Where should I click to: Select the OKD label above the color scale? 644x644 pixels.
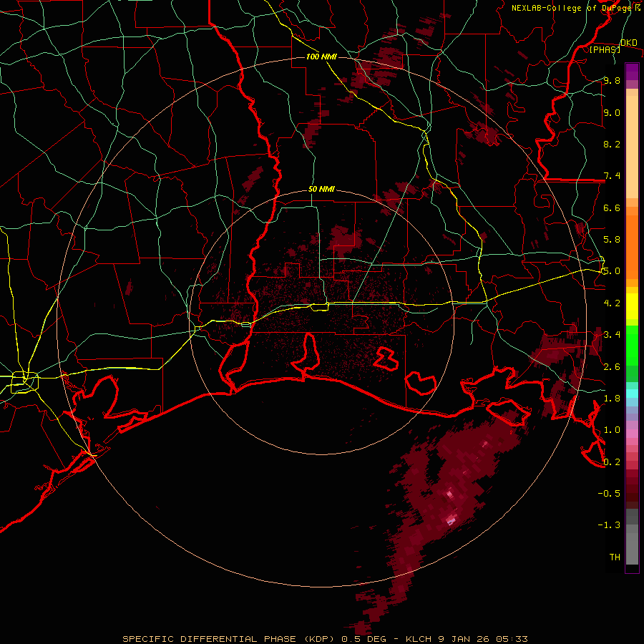point(628,42)
